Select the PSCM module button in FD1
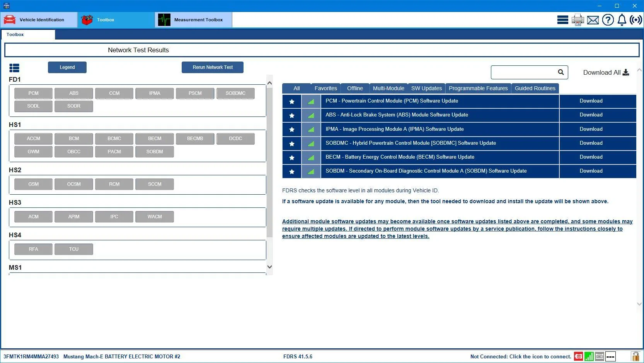The height and width of the screenshot is (363, 644). coord(195,93)
